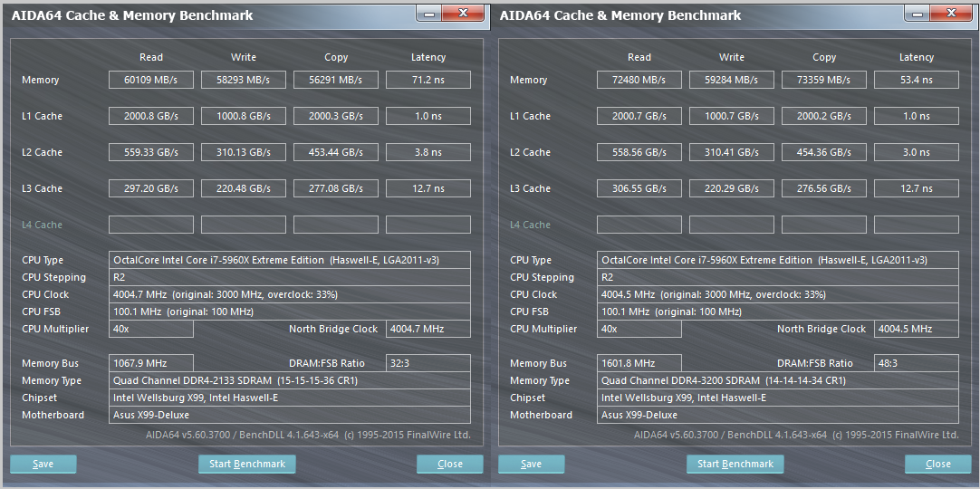The image size is (980, 489).
Task: Click CPU Clock field showing 4004.5 MHz
Action: (778, 295)
